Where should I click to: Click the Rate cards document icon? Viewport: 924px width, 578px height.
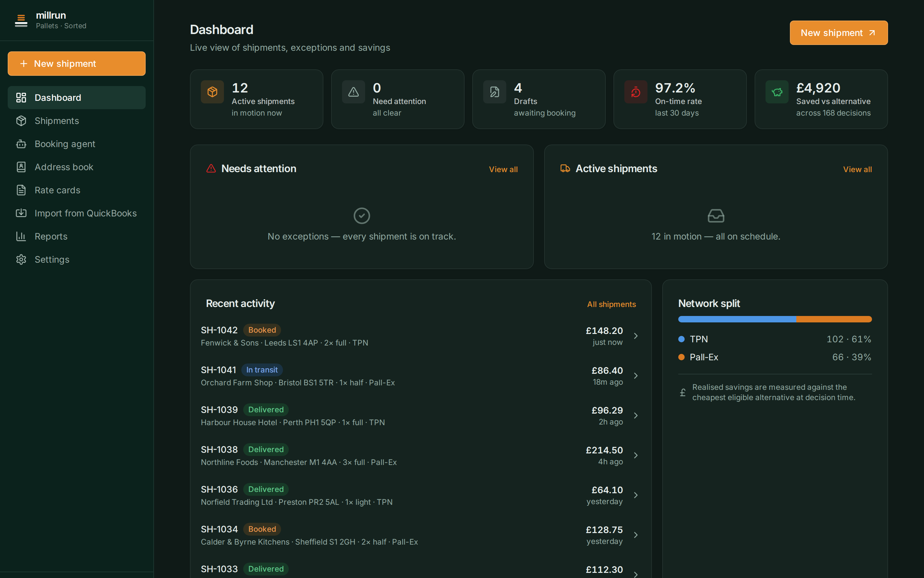(21, 190)
